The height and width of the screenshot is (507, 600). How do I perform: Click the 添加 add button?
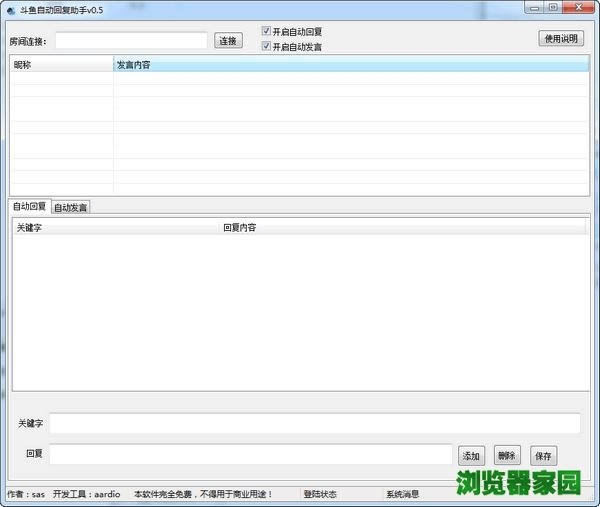coord(471,456)
